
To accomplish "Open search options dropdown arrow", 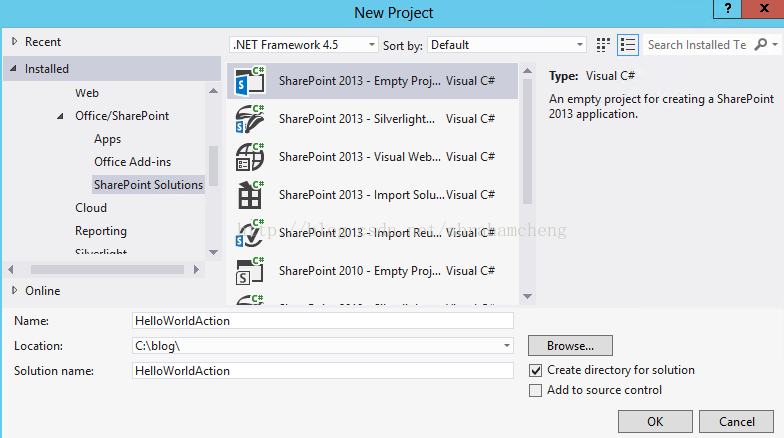I will click(x=774, y=44).
